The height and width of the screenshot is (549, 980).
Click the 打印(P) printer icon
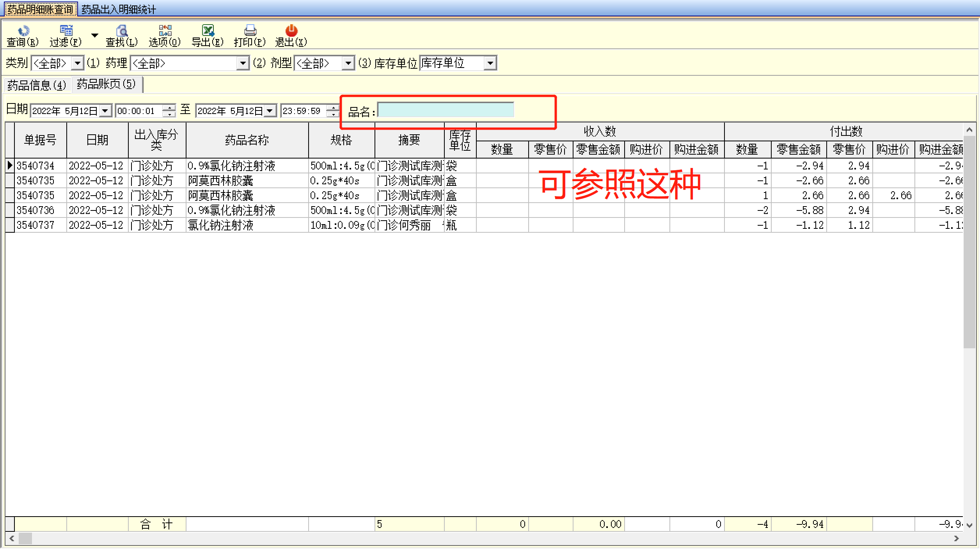click(x=250, y=30)
